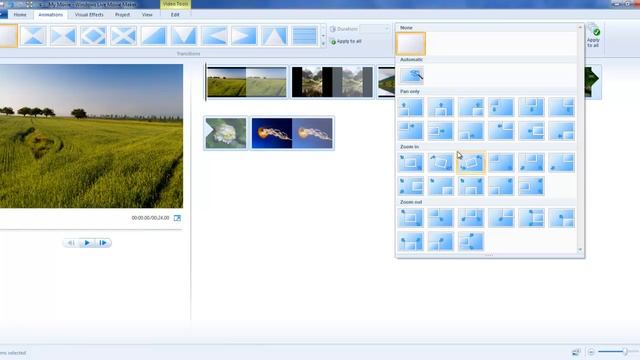Viewport: 640px width, 360px height.
Task: Move pan and zoom gallery list downward
Action: pos(580,249)
